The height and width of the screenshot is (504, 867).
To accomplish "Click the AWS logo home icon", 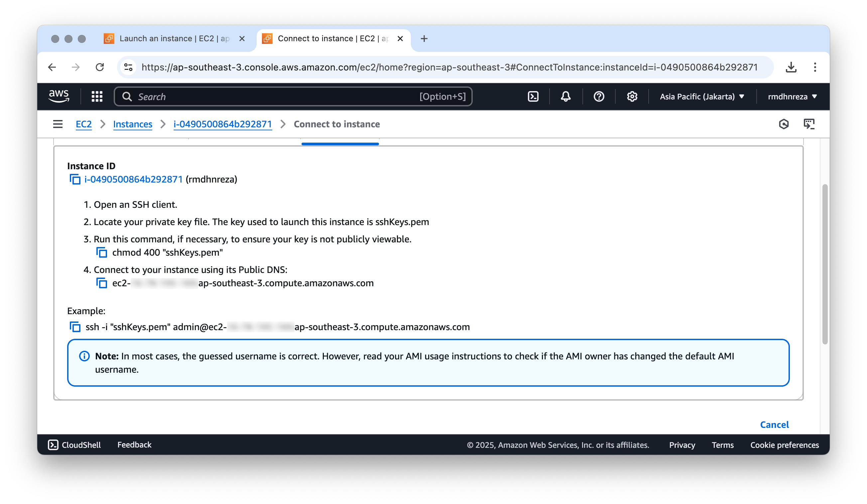I will tap(59, 97).
